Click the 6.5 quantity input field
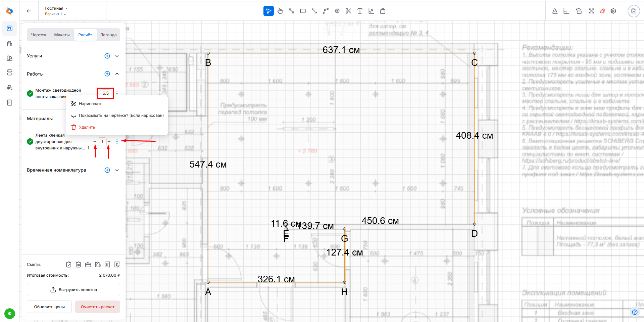The width and height of the screenshot is (644, 322). [x=106, y=93]
